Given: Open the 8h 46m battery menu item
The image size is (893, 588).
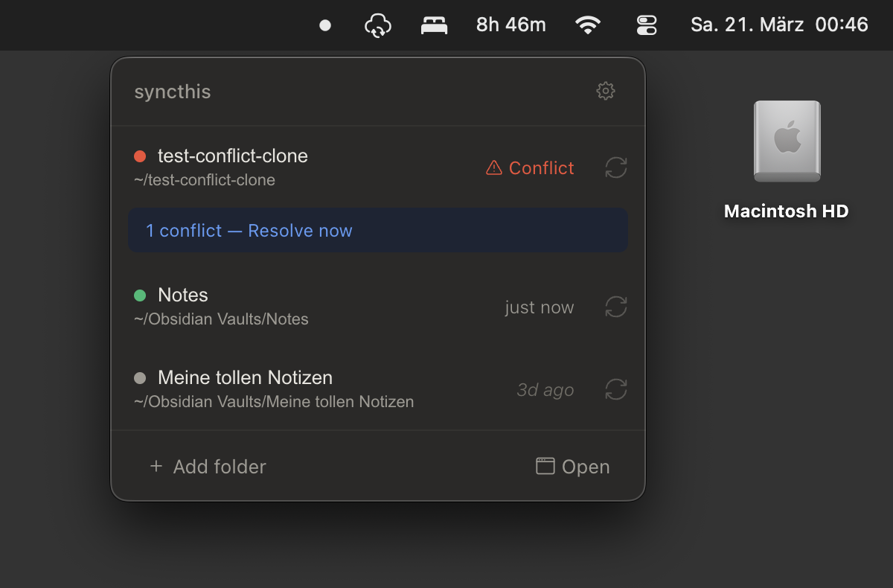Looking at the screenshot, I should [x=510, y=25].
